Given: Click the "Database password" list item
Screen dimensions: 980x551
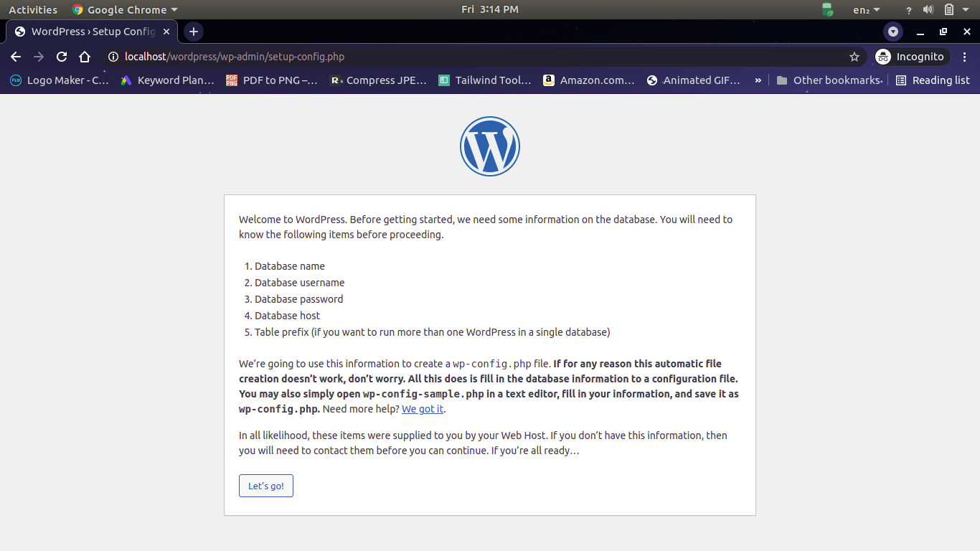Looking at the screenshot, I should coord(299,299).
